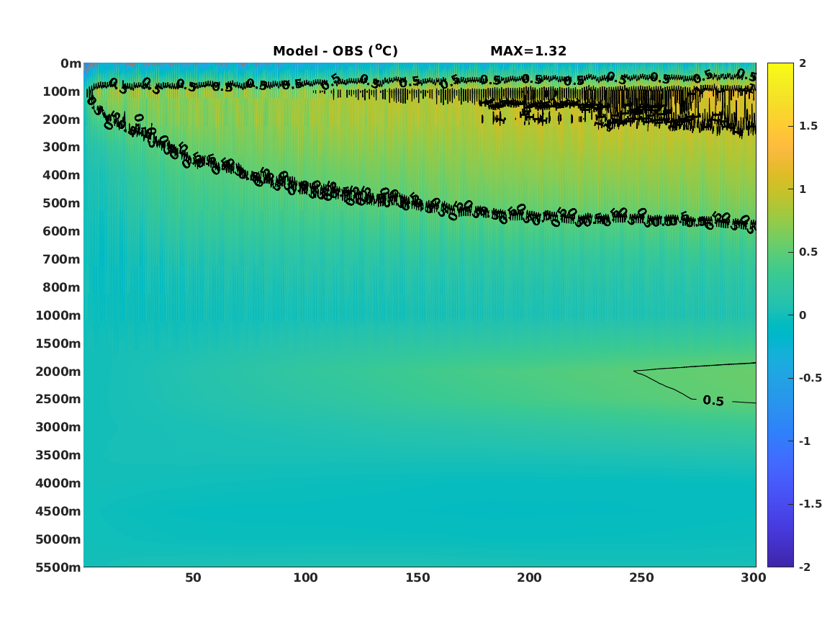
Task: Select the colorbar tick label '0'
Action: 803,315
